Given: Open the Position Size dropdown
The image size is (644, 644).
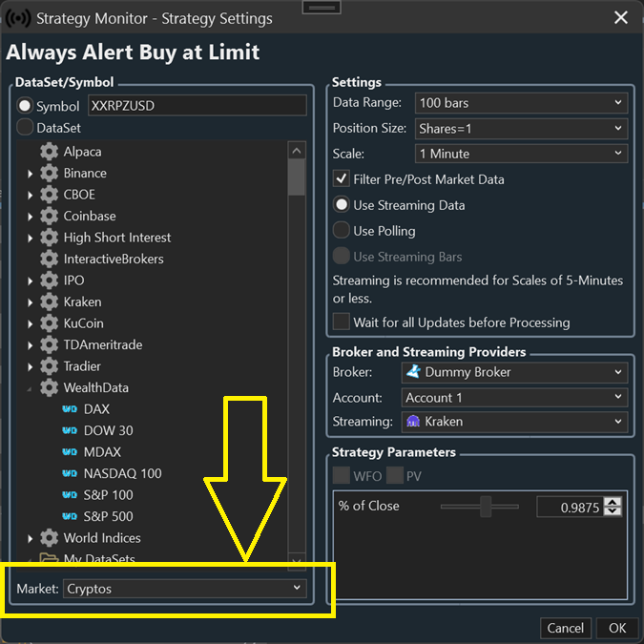Looking at the screenshot, I should pos(521,129).
